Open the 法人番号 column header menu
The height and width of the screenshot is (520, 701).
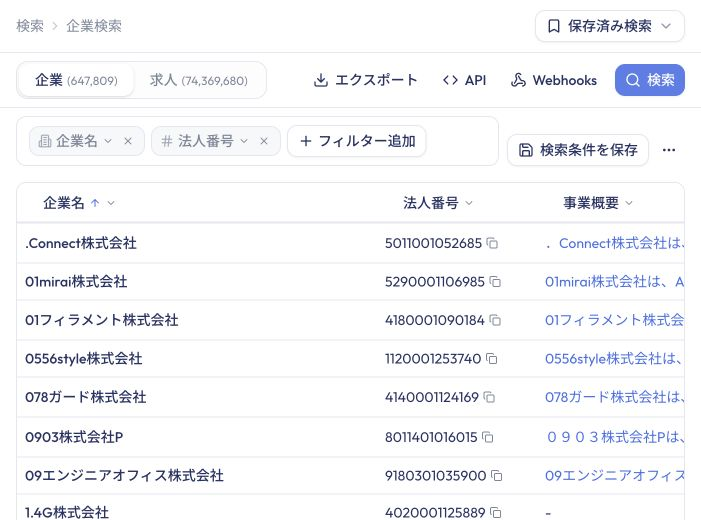coord(469,203)
